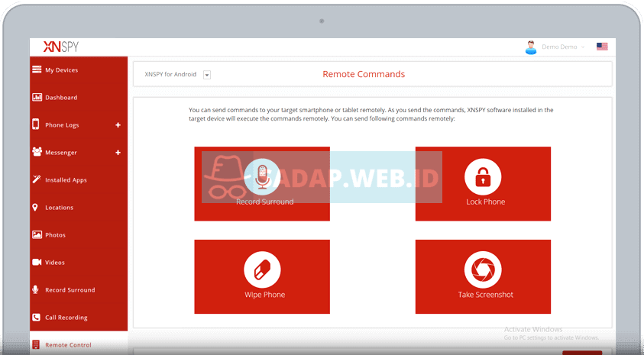644x355 pixels.
Task: Click the microphone icon on Record Surround tile
Action: 262,177
